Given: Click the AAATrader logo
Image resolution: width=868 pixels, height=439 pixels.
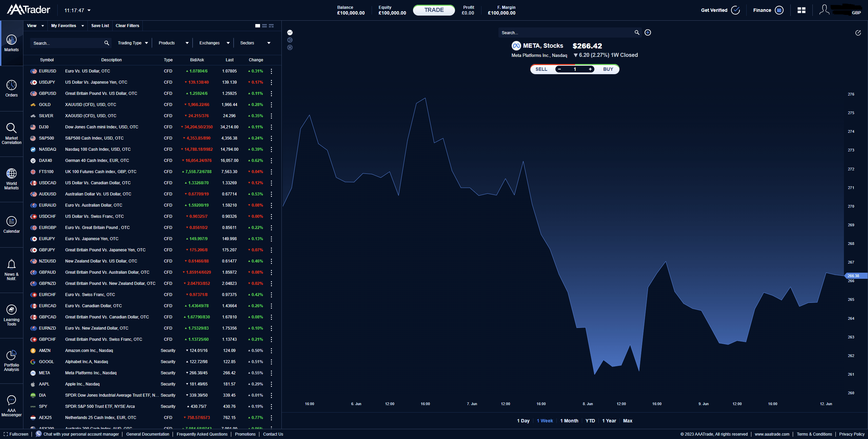Looking at the screenshot, I should pyautogui.click(x=28, y=9).
